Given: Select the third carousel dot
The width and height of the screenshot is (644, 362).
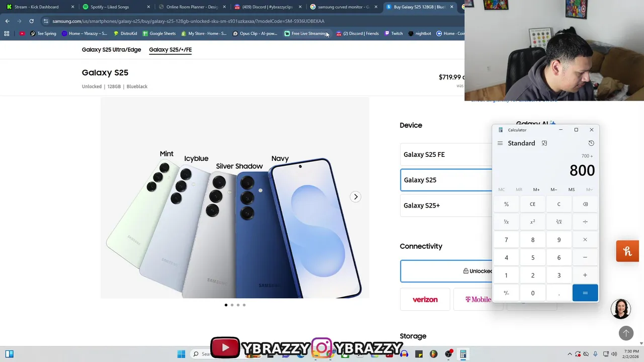Looking at the screenshot, I should (238, 305).
